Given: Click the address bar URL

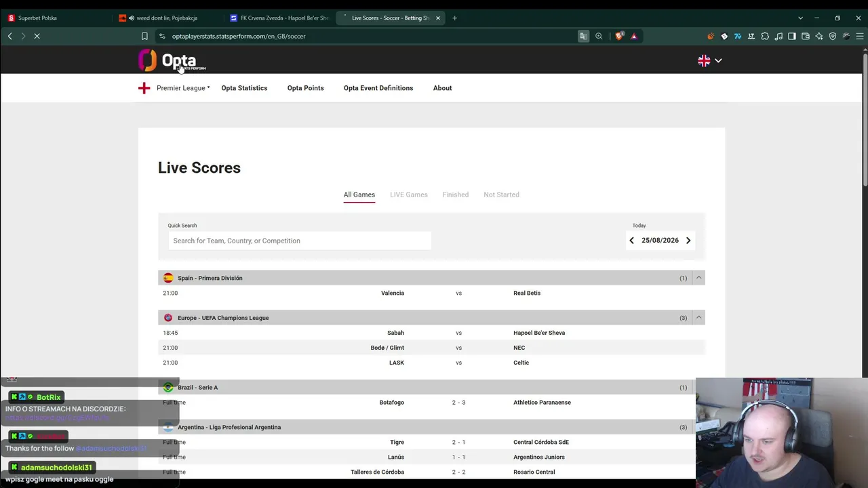Looking at the screenshot, I should [x=239, y=36].
